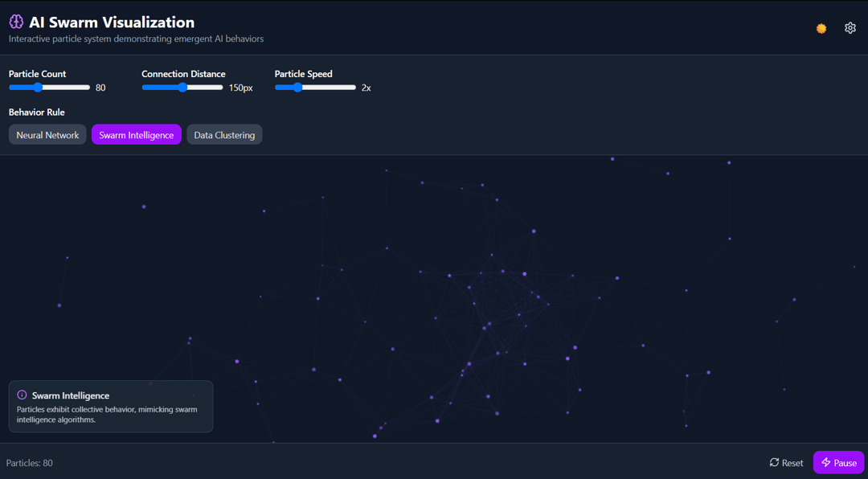The image size is (868, 479).
Task: Click the Connection Distance label
Action: [183, 74]
